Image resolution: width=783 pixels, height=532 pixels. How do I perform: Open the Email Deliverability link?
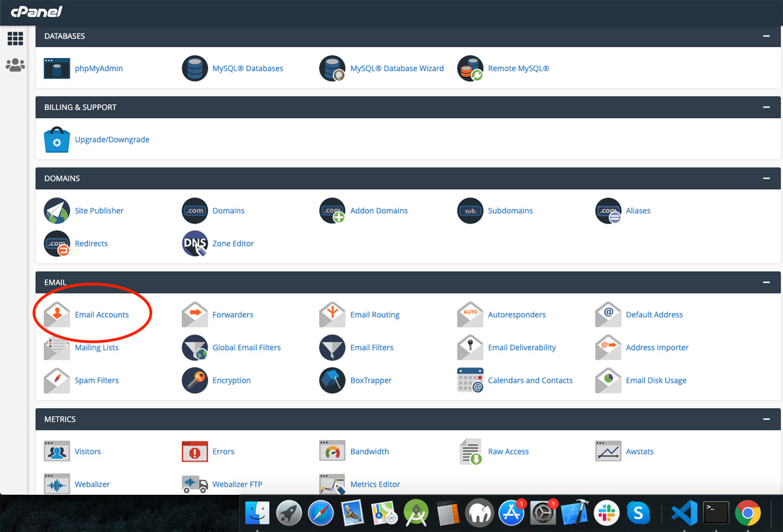pyautogui.click(x=521, y=348)
